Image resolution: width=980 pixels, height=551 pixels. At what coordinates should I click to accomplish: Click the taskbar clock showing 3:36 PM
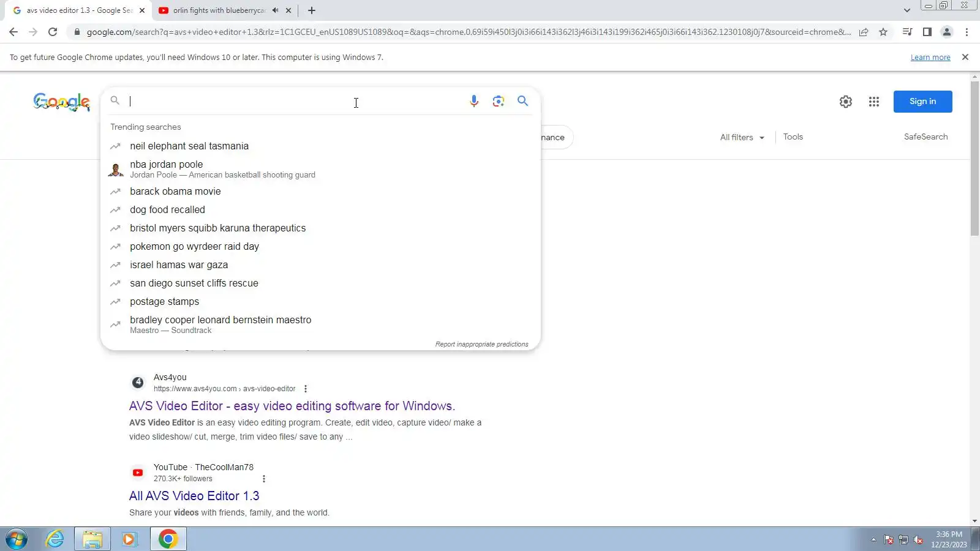point(949,539)
